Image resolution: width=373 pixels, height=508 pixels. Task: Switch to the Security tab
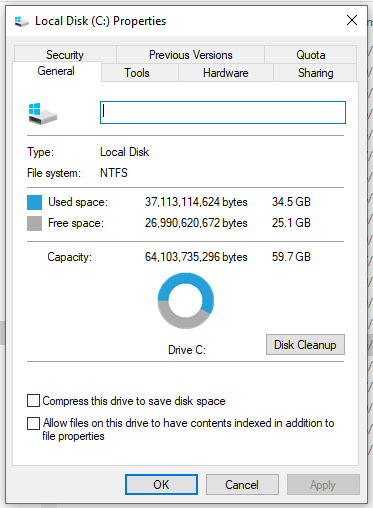pos(65,55)
